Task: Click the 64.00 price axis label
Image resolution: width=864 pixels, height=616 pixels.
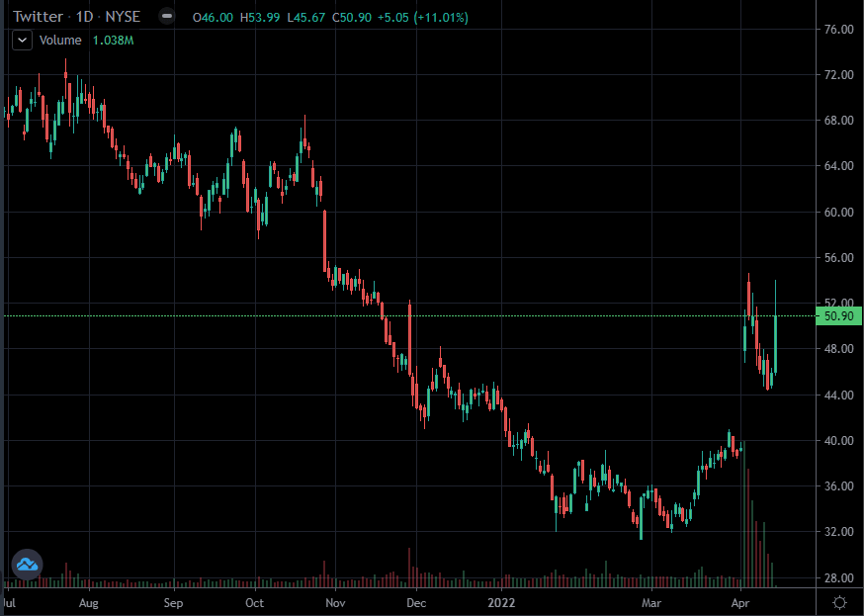Action: pos(838,166)
